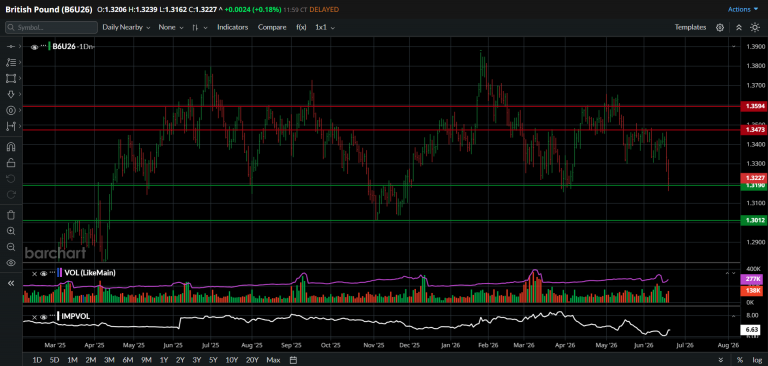The width and height of the screenshot is (768, 366).
Task: Collapse main chart pane chevron
Action: pos(734,46)
